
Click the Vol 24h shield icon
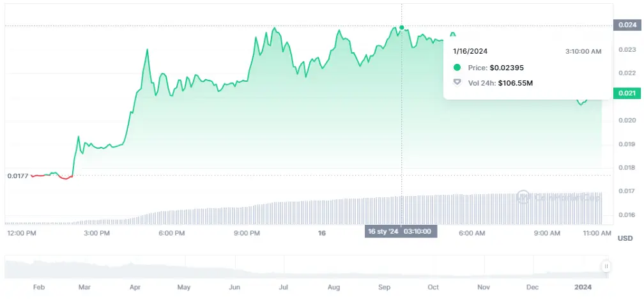coord(457,82)
